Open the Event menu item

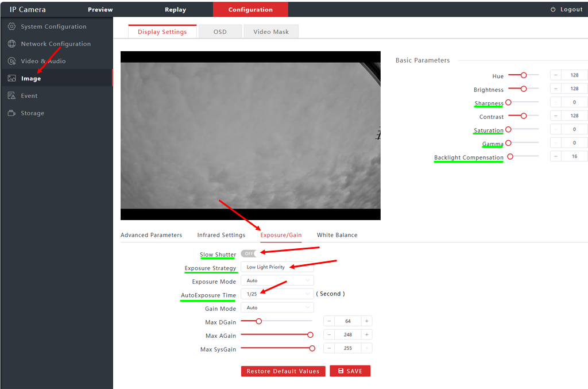tap(56, 95)
